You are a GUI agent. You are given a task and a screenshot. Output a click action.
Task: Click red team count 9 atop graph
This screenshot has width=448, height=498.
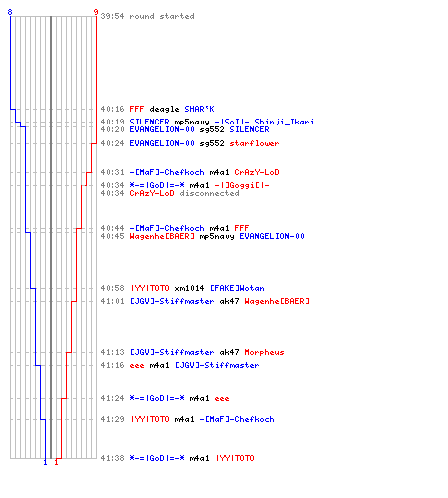point(96,12)
